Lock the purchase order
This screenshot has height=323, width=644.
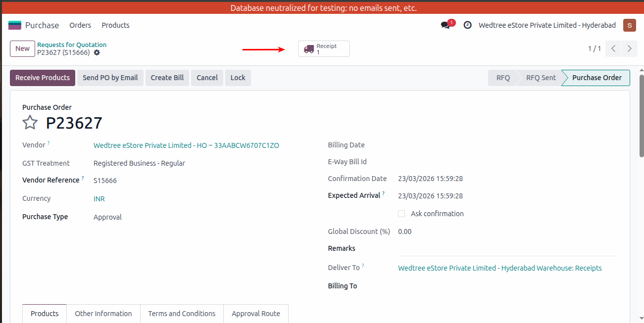(x=238, y=78)
